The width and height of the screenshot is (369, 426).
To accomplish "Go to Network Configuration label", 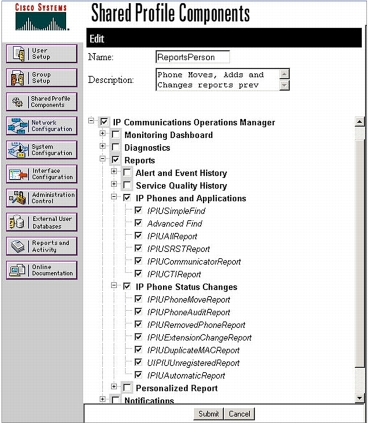I will click(x=52, y=126).
